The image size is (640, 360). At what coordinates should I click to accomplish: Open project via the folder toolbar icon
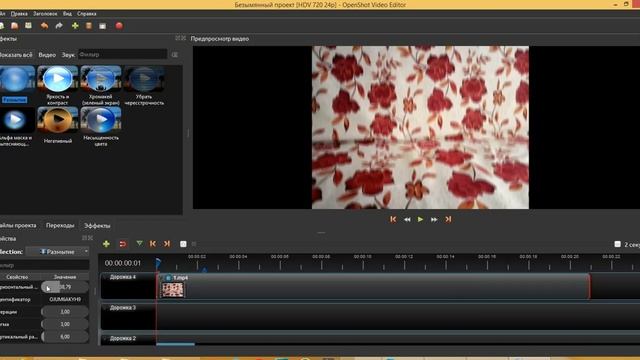coord(15,26)
